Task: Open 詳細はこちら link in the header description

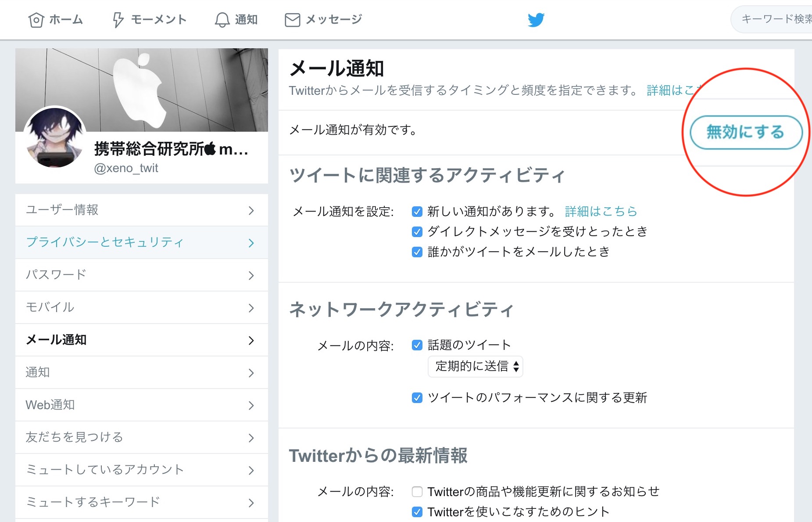Action: pos(675,90)
